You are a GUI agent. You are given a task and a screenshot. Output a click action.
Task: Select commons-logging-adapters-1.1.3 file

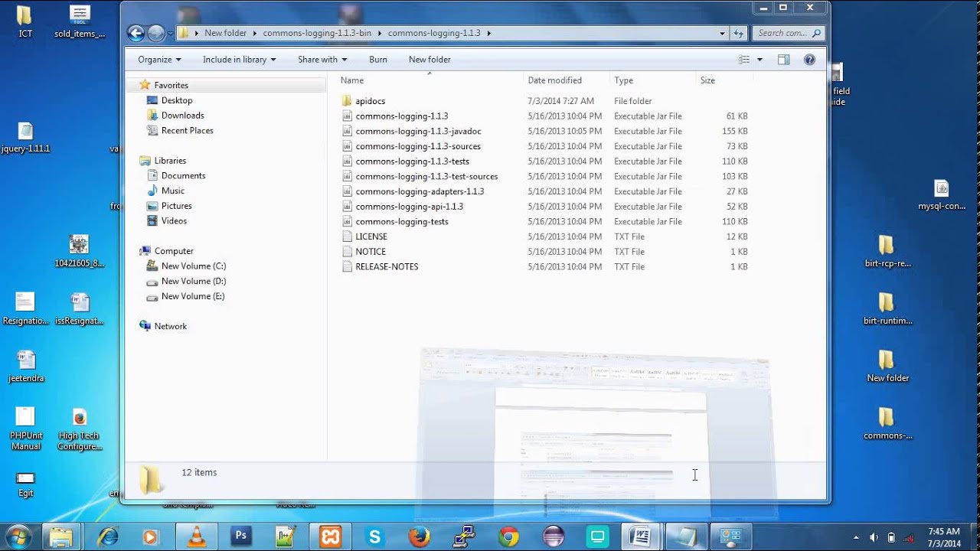[420, 191]
